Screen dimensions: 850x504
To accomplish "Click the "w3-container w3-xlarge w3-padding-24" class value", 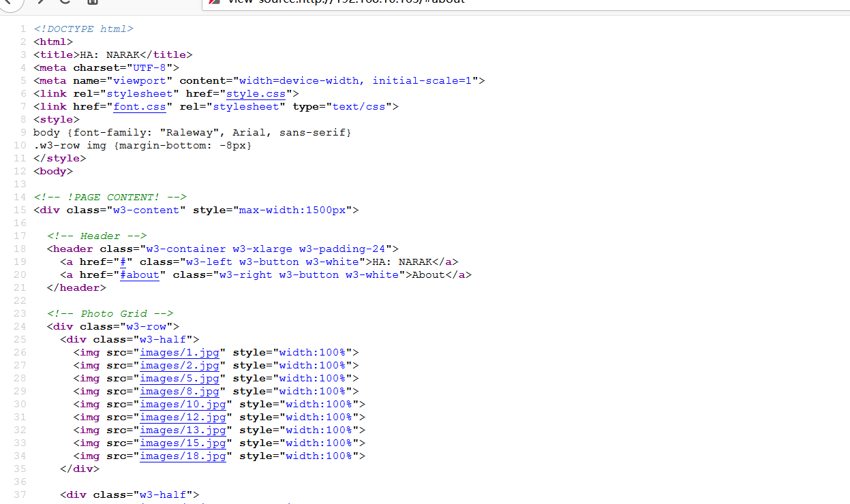I will pyautogui.click(x=266, y=249).
